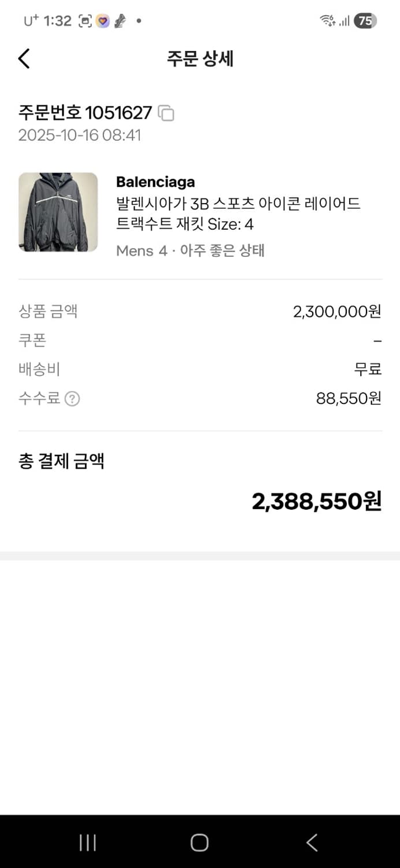Screen dimensions: 400x868
Task: Tap the battery indicator showing 75
Action: pyautogui.click(x=364, y=20)
